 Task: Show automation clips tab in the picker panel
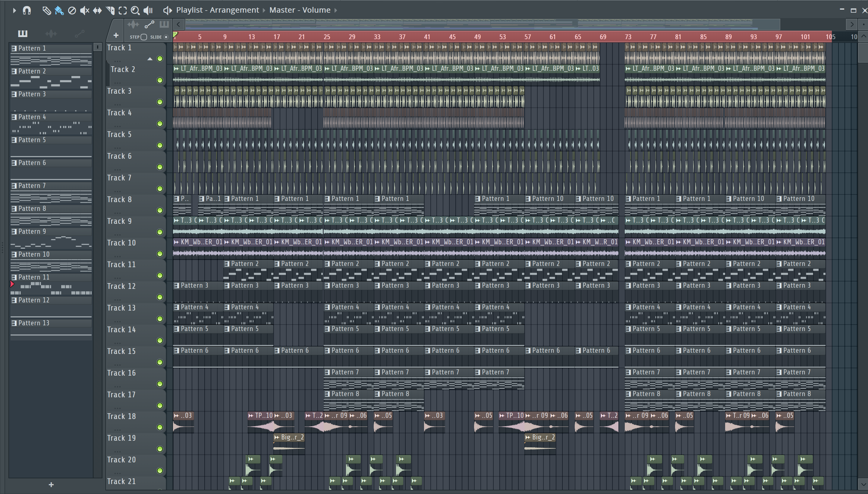tap(80, 33)
